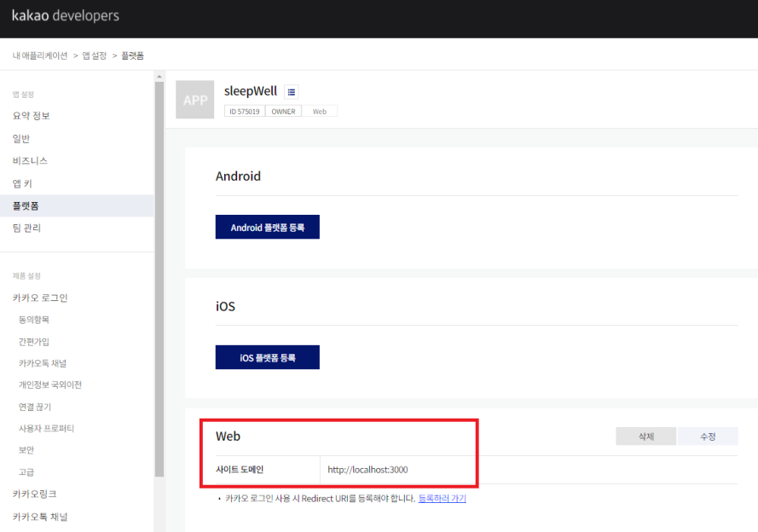Open 비즈니스 in the sidebar
The image size is (758, 532).
[30, 161]
